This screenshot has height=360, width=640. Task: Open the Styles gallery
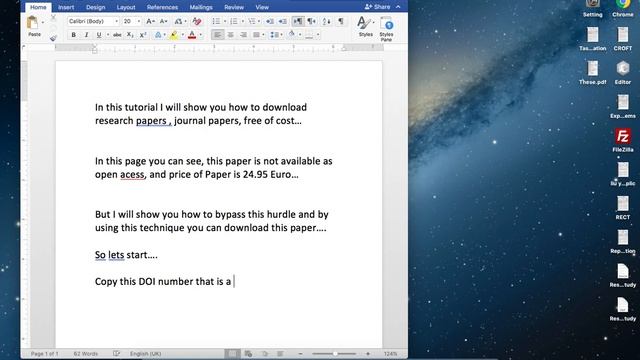point(365,27)
